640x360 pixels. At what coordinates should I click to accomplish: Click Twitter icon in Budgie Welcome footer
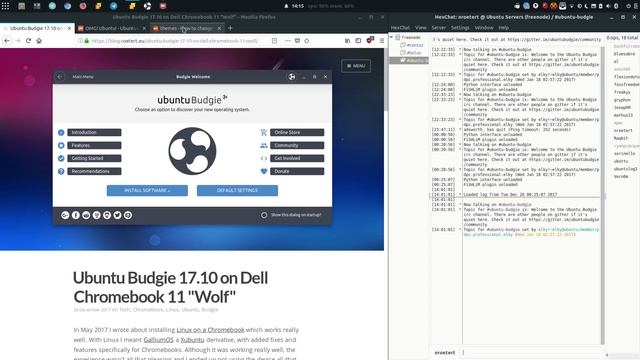click(x=118, y=215)
